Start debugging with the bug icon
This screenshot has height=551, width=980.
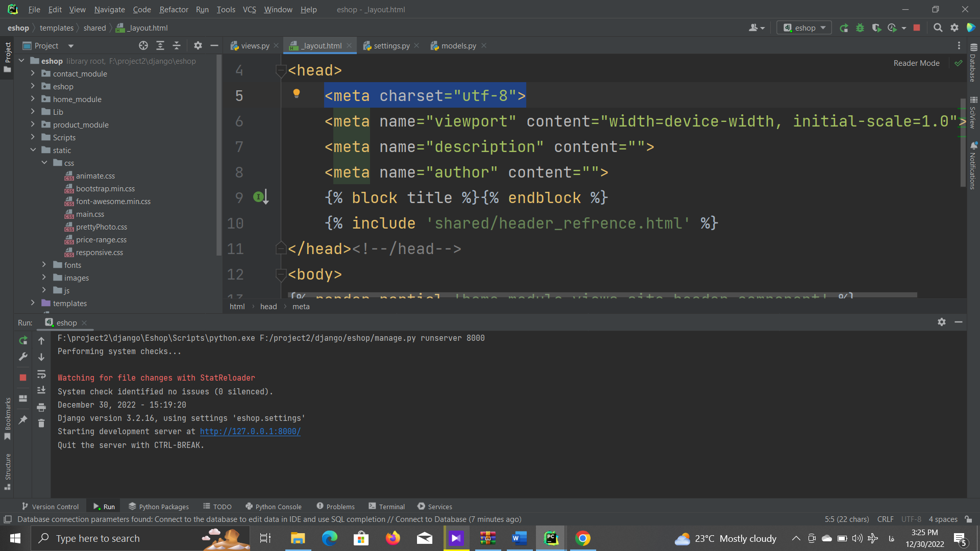tap(860, 28)
